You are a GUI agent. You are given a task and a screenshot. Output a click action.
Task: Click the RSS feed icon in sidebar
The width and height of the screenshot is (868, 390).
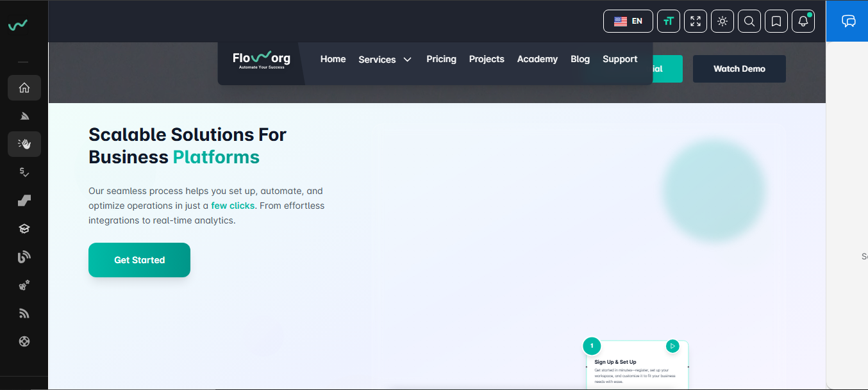pyautogui.click(x=24, y=313)
